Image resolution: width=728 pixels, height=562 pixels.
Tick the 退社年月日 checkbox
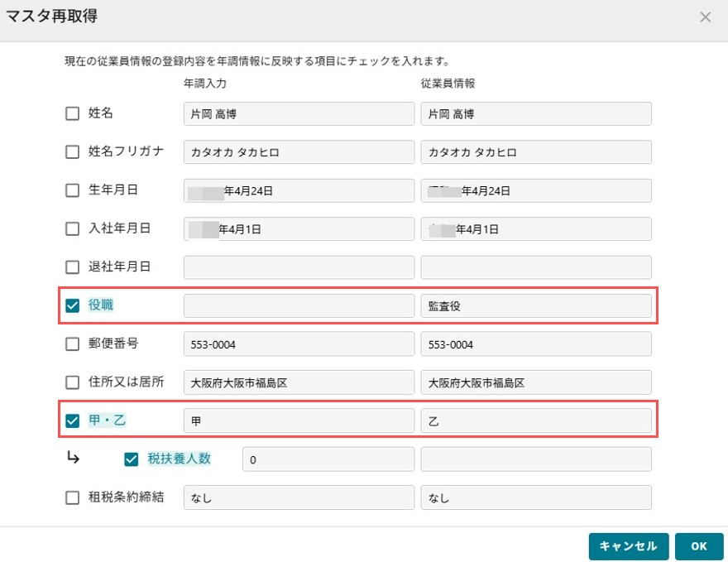click(x=73, y=267)
